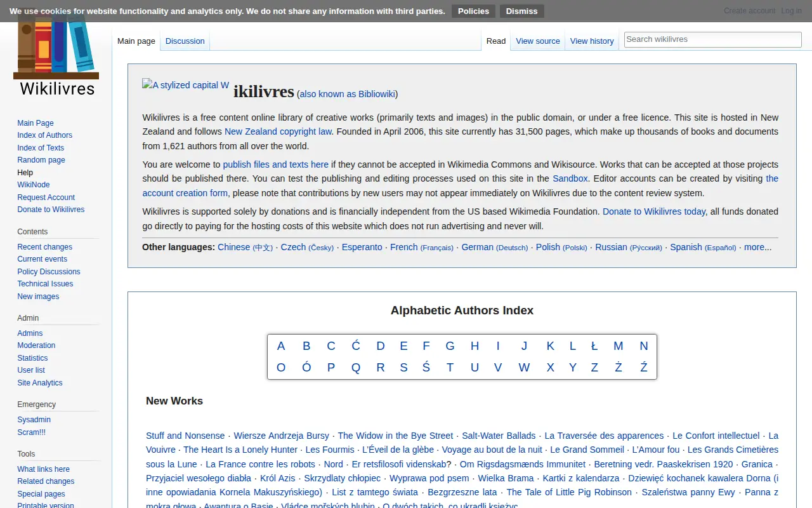Click Sysadmin emergency link
The height and width of the screenshot is (508, 812).
[34, 420]
